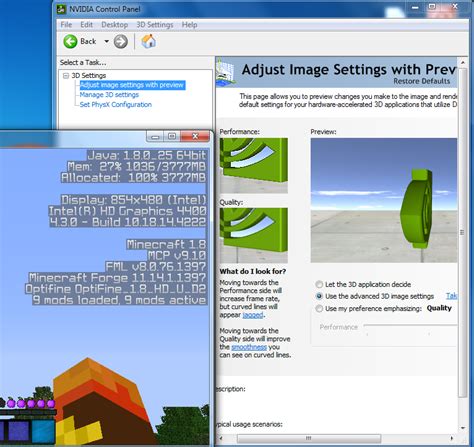Click the vertical scrollbar down arrow
Screen dimensions: 474x447
tap(463, 428)
